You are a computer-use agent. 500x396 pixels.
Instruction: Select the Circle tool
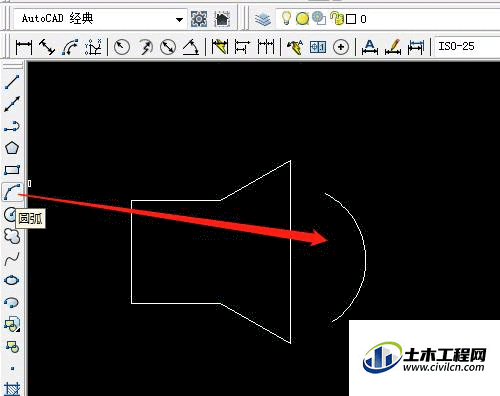coord(10,214)
